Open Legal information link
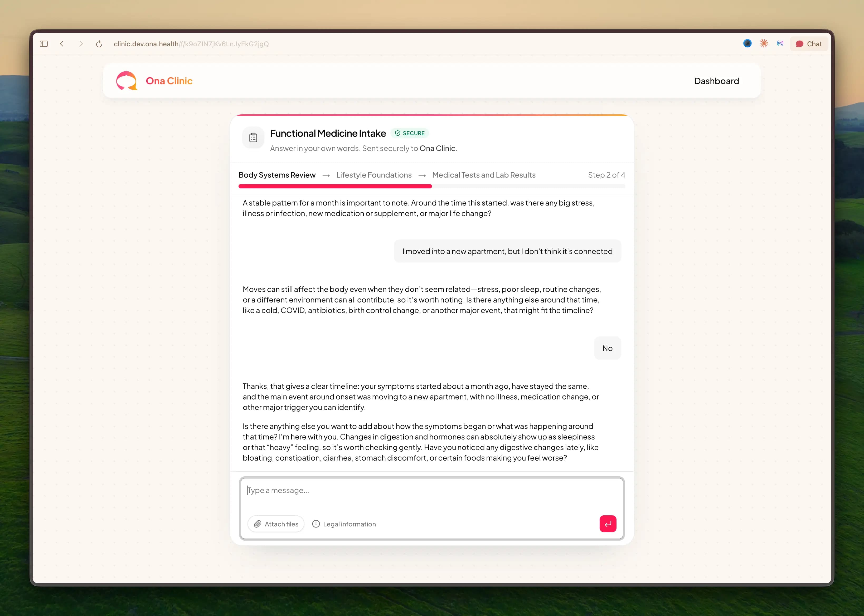 point(344,524)
